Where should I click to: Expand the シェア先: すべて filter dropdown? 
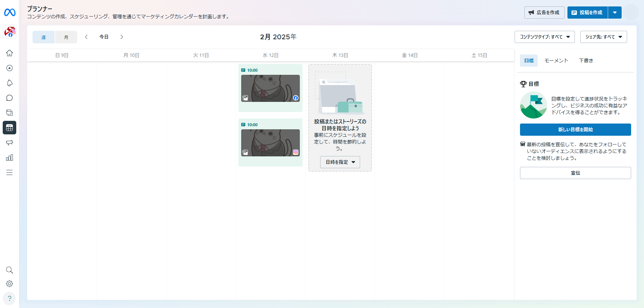point(603,37)
